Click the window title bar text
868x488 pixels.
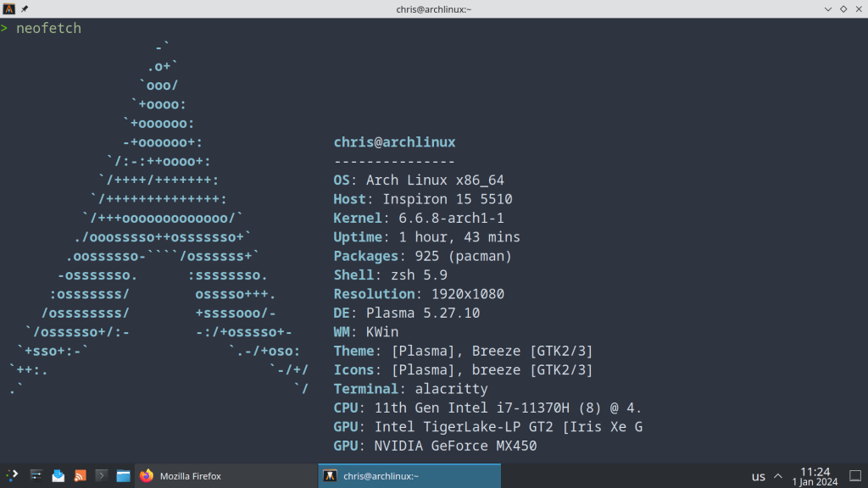point(433,8)
